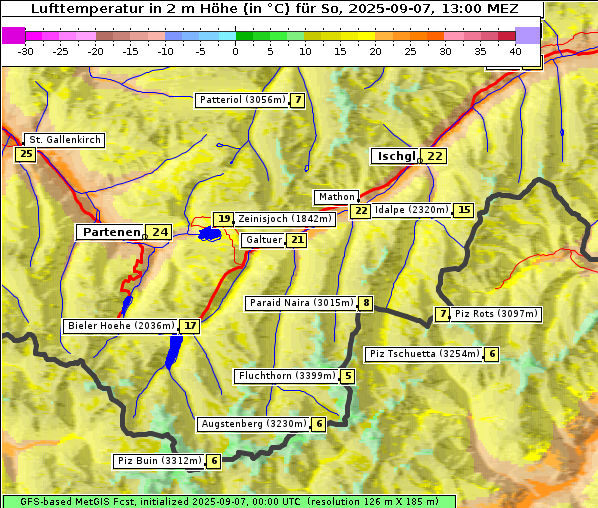The image size is (598, 508).
Task: Click the legend tick label 20
Action: click(x=375, y=51)
